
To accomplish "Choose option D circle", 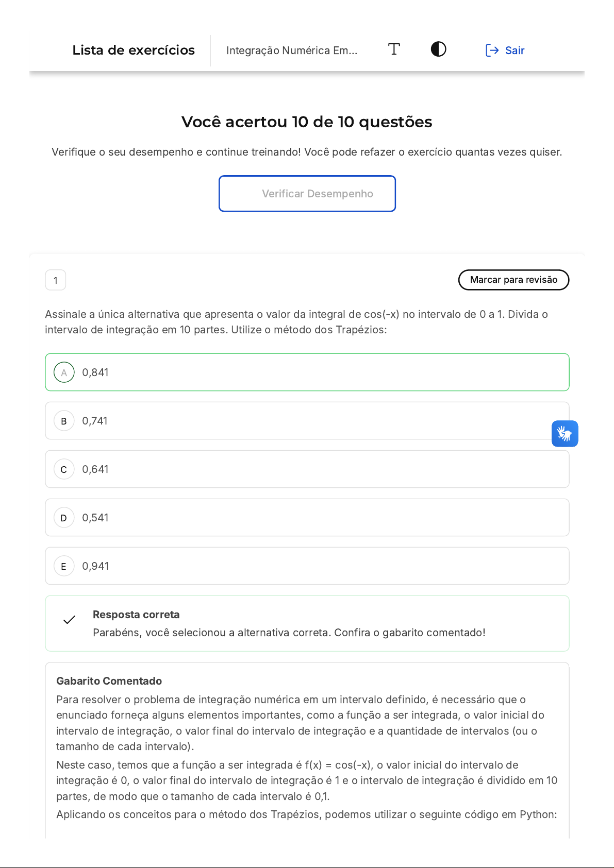I will coord(64,518).
